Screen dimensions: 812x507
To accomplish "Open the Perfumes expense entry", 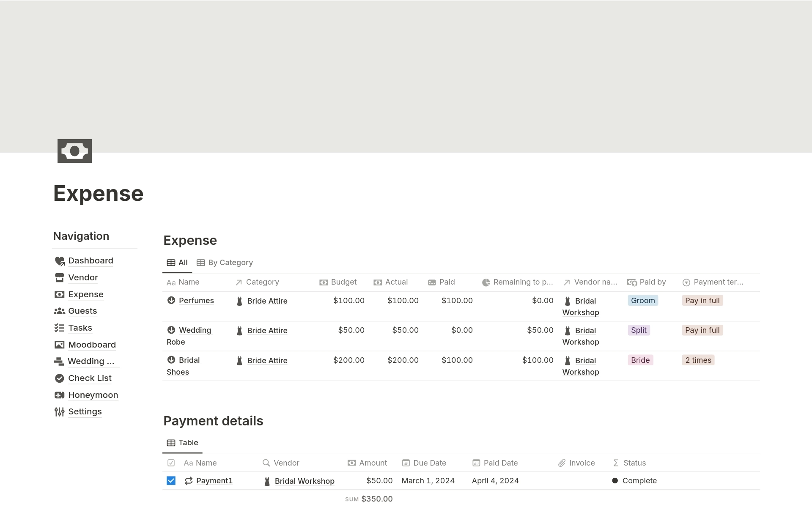I will (196, 301).
